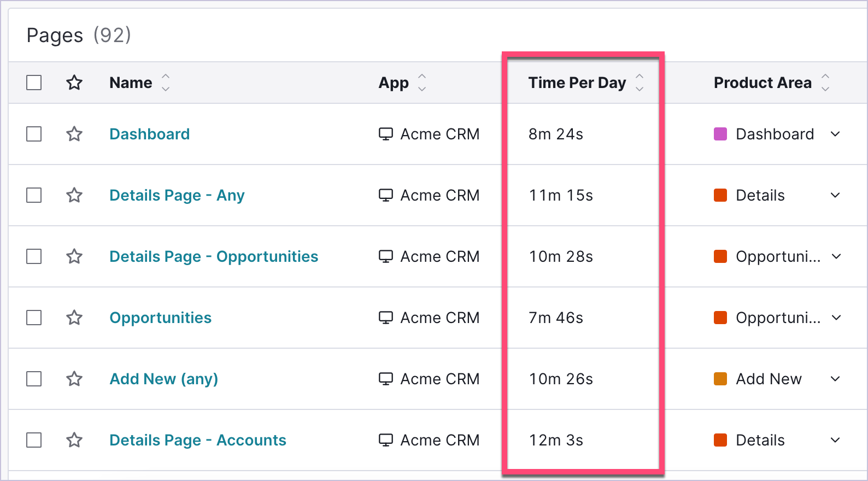
Task: Expand the Dashboard product area dropdown
Action: 835,134
